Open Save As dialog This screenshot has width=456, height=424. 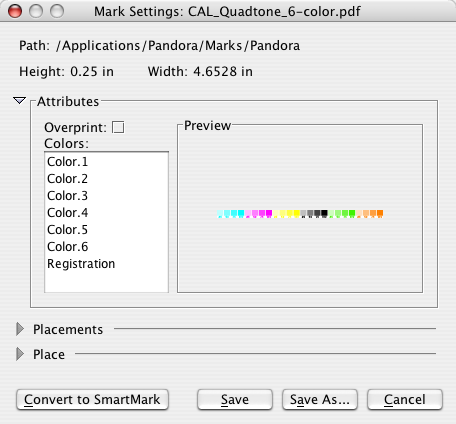click(x=320, y=399)
